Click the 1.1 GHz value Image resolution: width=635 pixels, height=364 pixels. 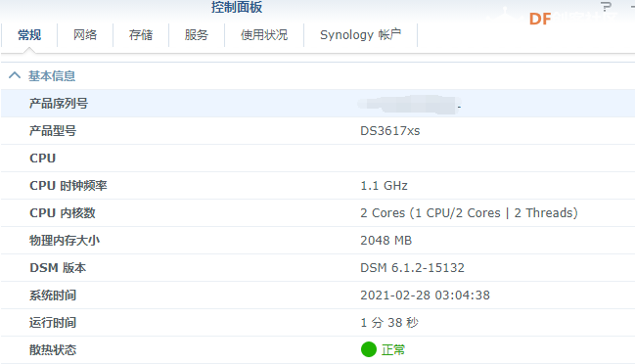(x=384, y=186)
